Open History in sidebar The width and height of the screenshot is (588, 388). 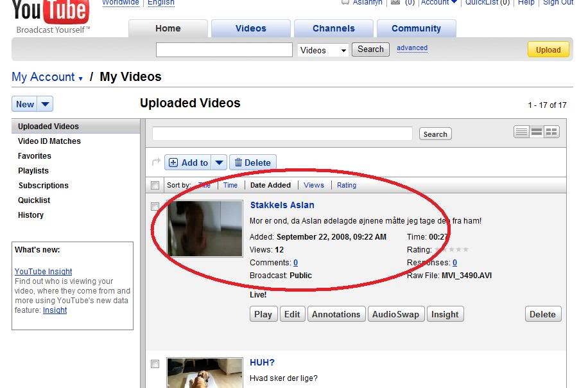31,215
